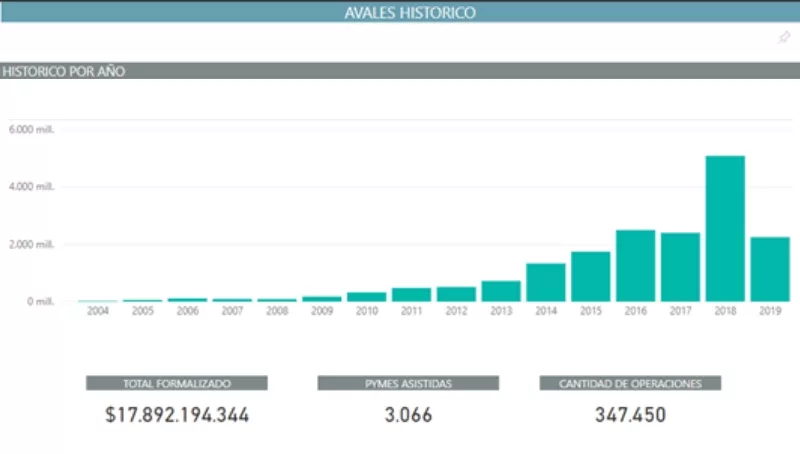
Task: Click the 2014 column in the chart
Action: (x=546, y=282)
